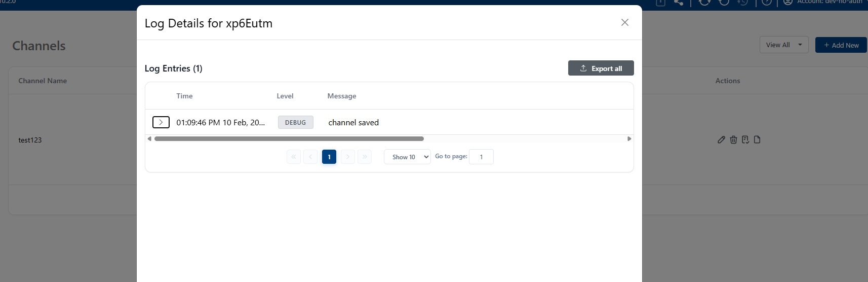Click the checklist log icon for test123
868x282 pixels.
click(x=745, y=140)
